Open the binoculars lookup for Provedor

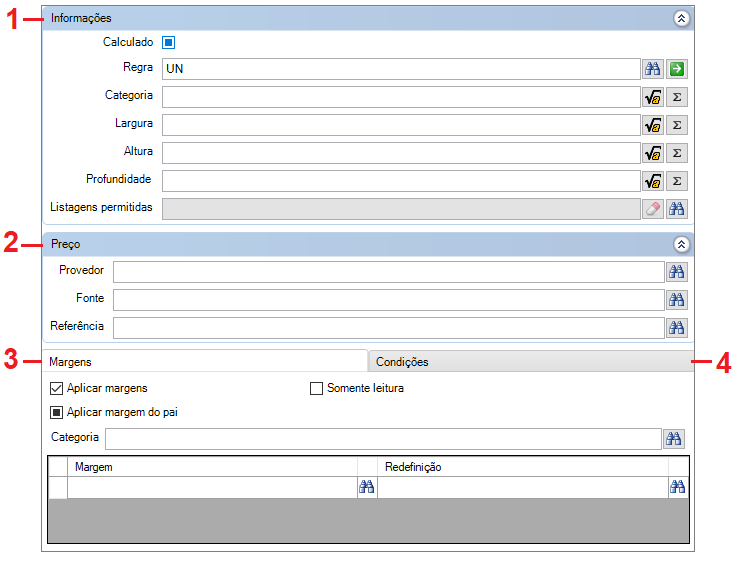[677, 272]
